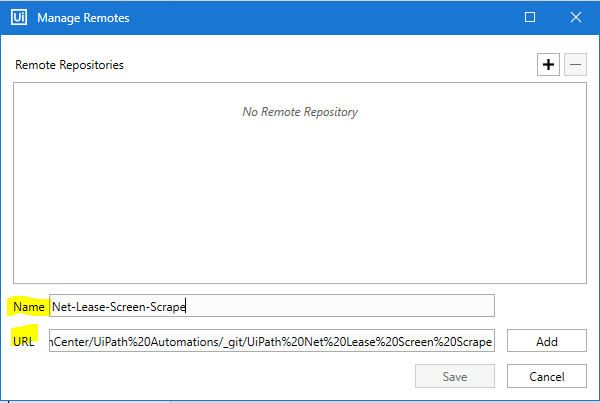Click the empty remote repositories list area
The image size is (600, 403).
click(300, 199)
